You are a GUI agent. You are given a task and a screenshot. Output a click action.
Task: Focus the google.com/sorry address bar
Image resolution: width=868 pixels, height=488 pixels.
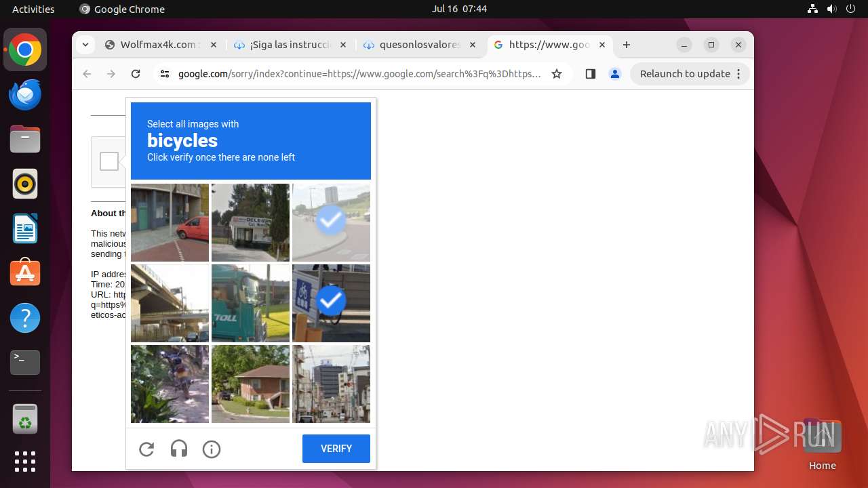[x=359, y=74]
